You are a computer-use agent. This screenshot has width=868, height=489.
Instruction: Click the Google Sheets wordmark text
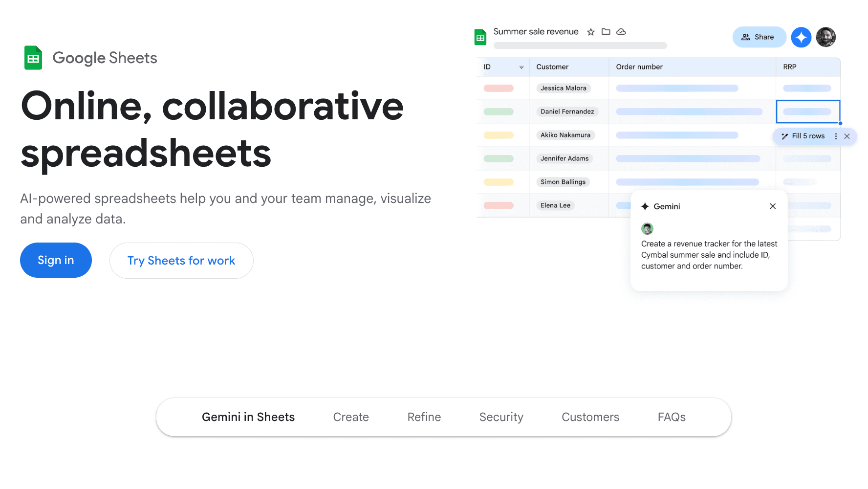coord(105,58)
